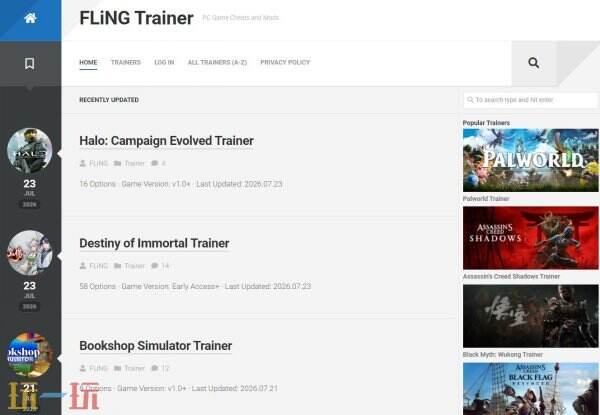The image size is (600, 415).
Task: Click the comment bubble icon under Halo post
Action: pyautogui.click(x=155, y=163)
